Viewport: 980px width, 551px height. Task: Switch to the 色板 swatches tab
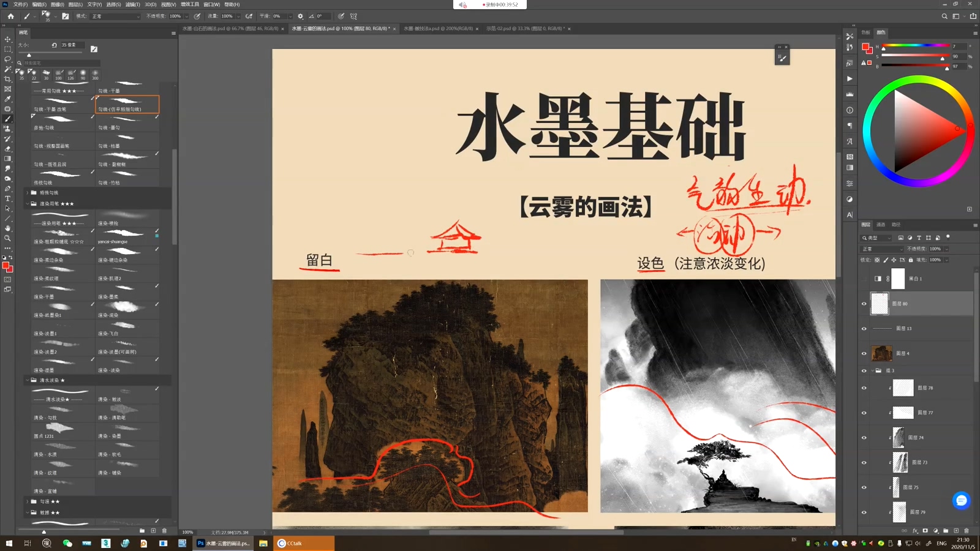tap(865, 32)
